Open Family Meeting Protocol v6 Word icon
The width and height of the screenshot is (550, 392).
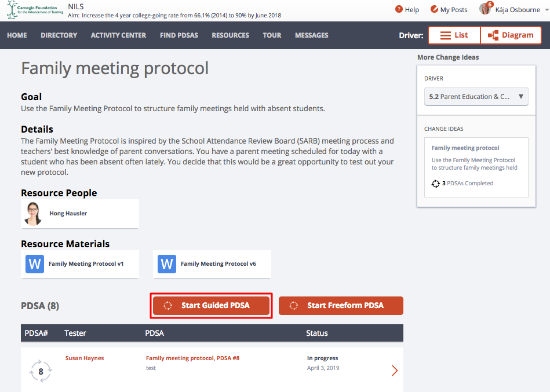click(167, 264)
